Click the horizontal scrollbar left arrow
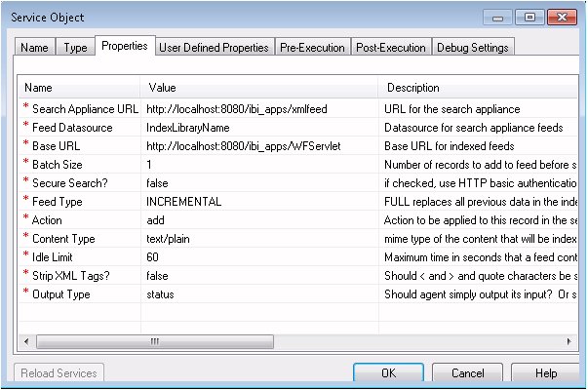The height and width of the screenshot is (390, 588). click(26, 341)
